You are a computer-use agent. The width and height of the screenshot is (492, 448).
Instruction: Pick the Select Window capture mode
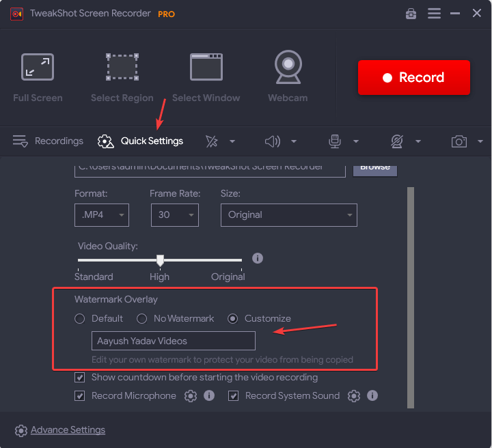click(x=206, y=76)
